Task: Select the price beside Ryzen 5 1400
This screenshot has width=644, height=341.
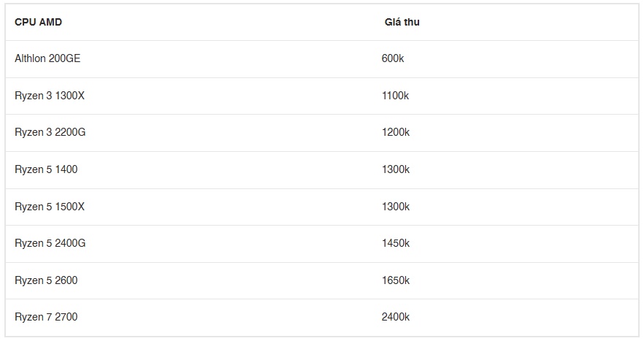Action: [x=396, y=169]
